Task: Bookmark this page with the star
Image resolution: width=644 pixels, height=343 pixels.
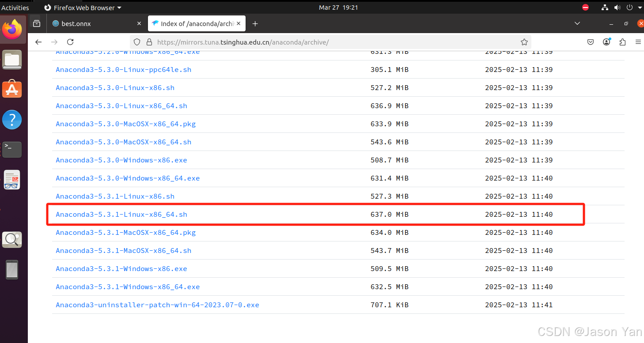Action: [x=524, y=42]
